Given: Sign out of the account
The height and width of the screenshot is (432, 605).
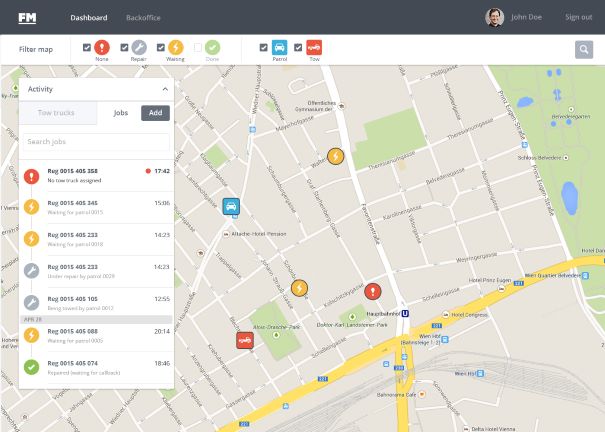Looking at the screenshot, I should click(578, 17).
